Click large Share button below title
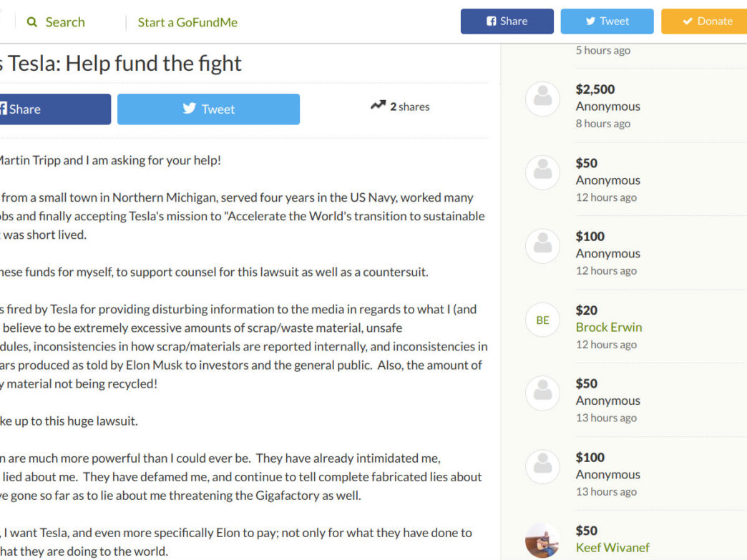 pyautogui.click(x=55, y=109)
